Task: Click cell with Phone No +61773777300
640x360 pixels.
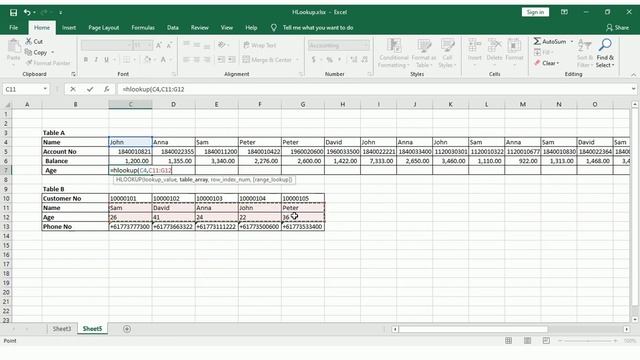Action: (x=130, y=227)
